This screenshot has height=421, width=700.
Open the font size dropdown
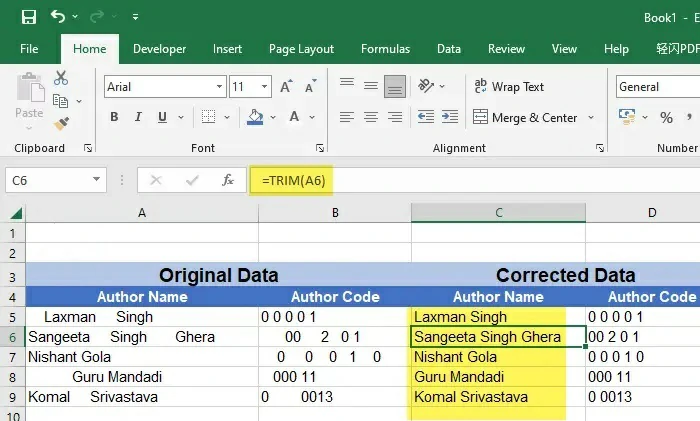click(x=265, y=87)
